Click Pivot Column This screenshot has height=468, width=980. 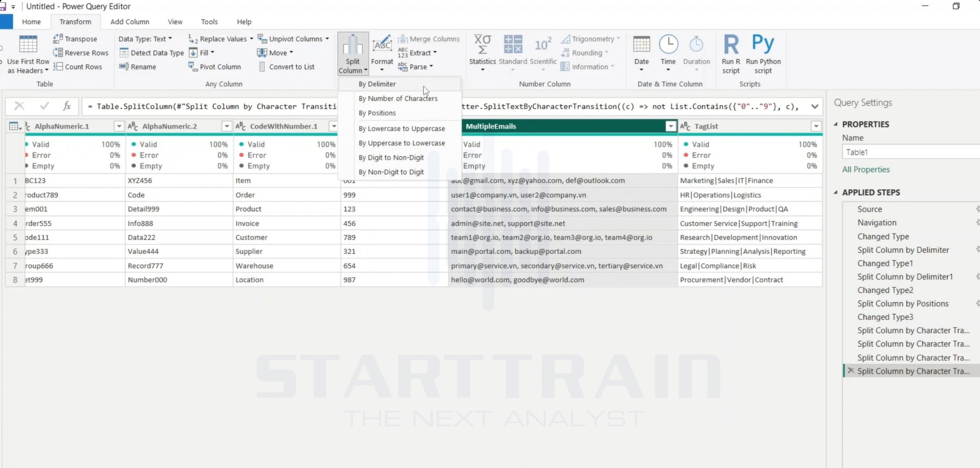[214, 66]
